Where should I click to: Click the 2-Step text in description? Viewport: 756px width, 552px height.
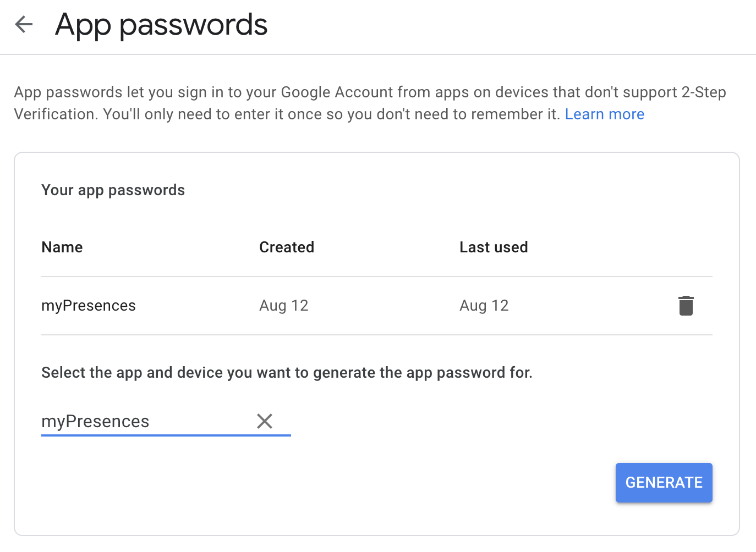(x=704, y=92)
